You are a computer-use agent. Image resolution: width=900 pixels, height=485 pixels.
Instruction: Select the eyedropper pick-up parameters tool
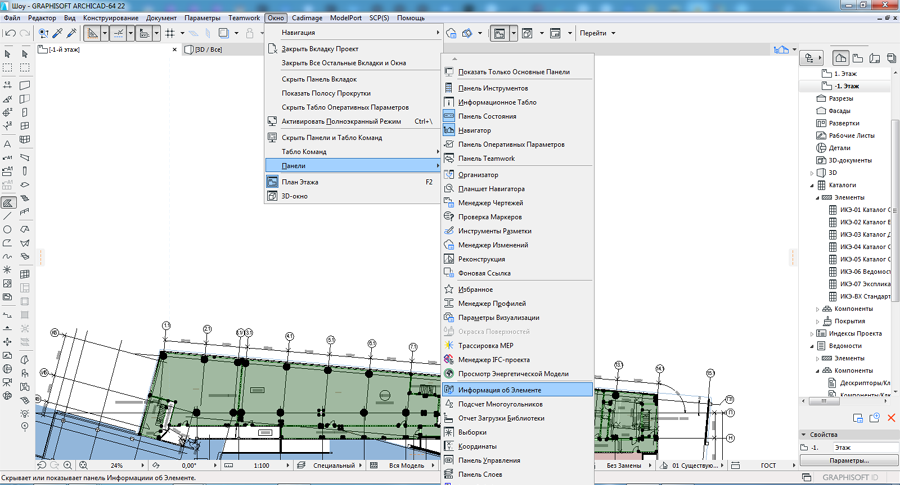[57, 33]
